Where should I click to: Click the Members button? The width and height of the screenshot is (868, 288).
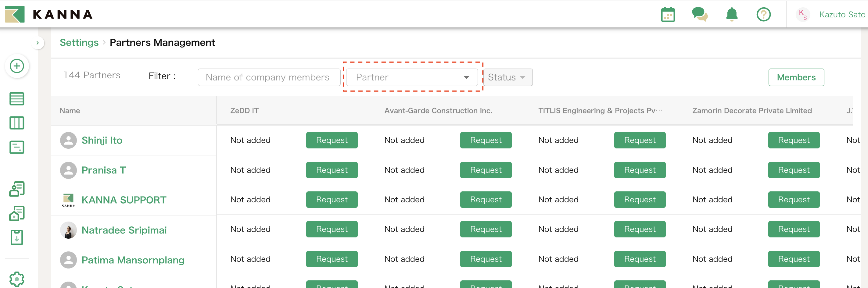coord(796,77)
